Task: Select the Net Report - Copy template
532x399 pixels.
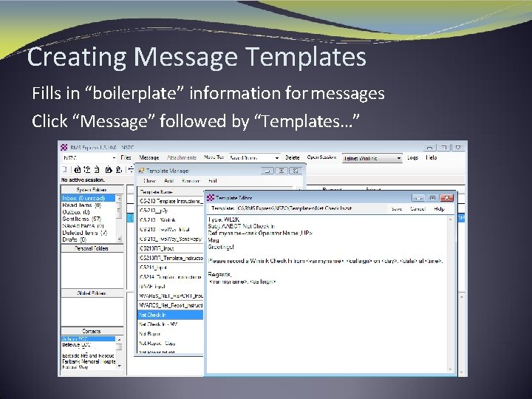Action: click(171, 344)
